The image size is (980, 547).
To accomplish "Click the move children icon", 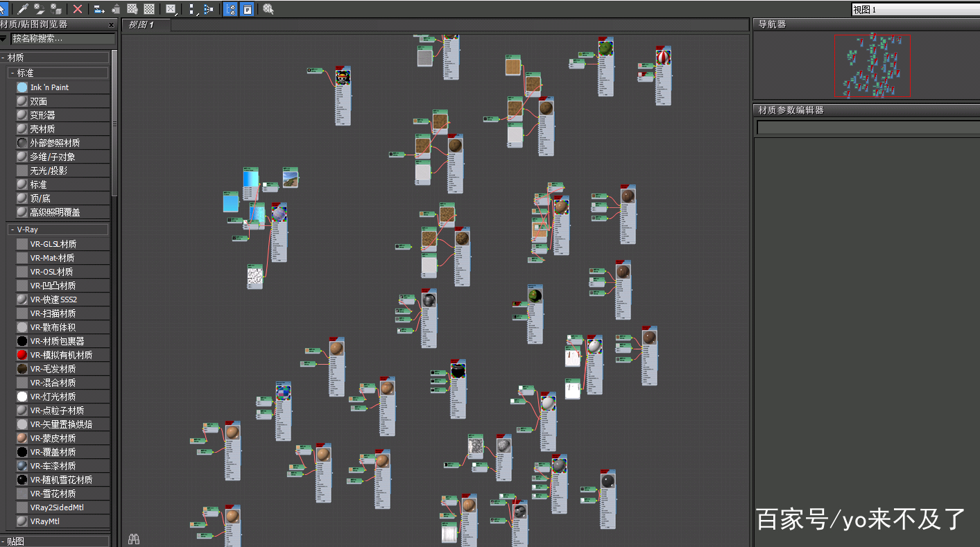I will coord(99,9).
